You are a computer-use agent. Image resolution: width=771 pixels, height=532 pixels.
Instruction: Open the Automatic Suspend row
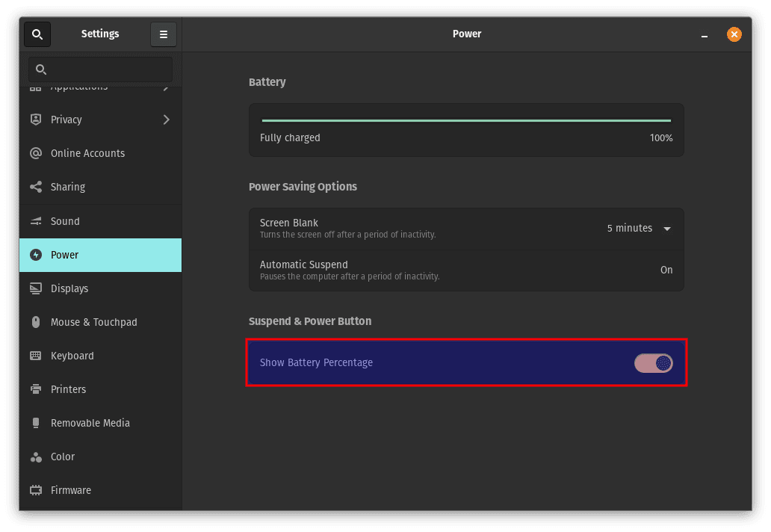[x=466, y=270]
